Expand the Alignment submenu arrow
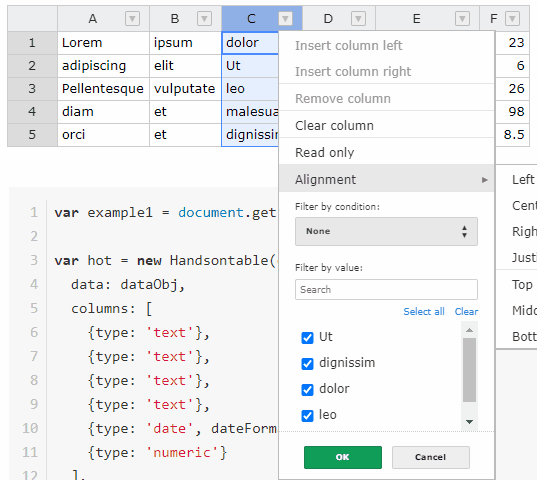Viewport: 537px width, 480px height. [x=485, y=180]
